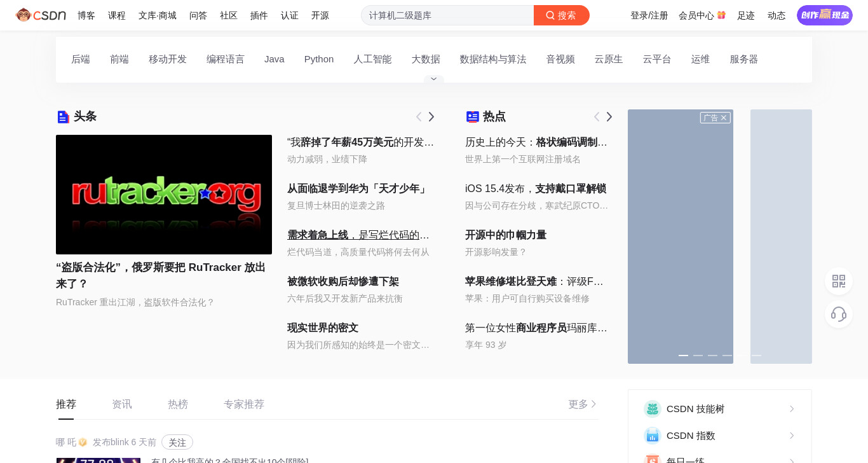Select the 云原生 category
The height and width of the screenshot is (463, 868).
click(x=609, y=59)
